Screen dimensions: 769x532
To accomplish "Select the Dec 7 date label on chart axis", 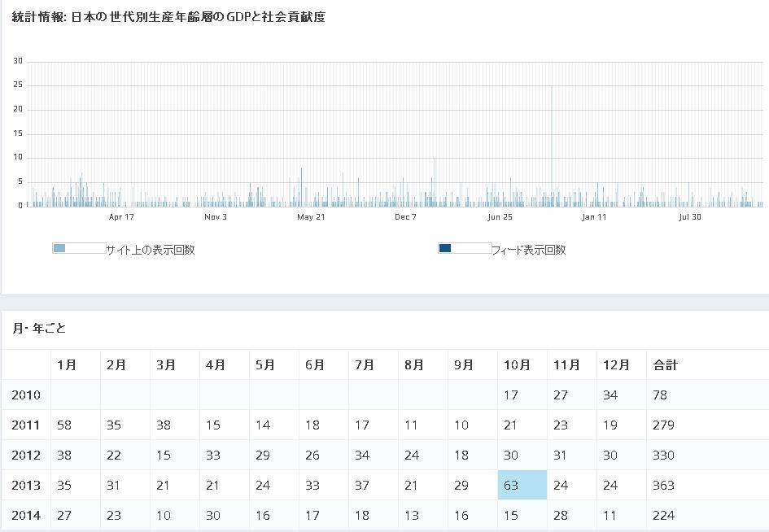I will click(x=405, y=217).
